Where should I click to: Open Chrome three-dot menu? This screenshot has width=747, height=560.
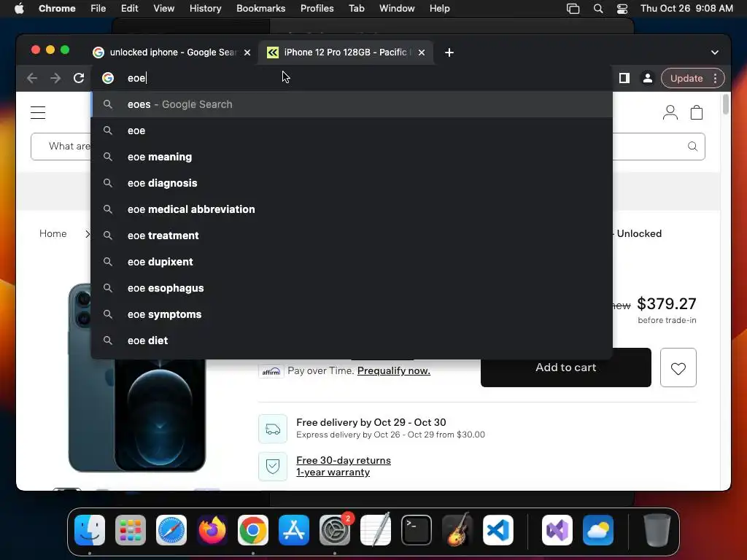715,78
